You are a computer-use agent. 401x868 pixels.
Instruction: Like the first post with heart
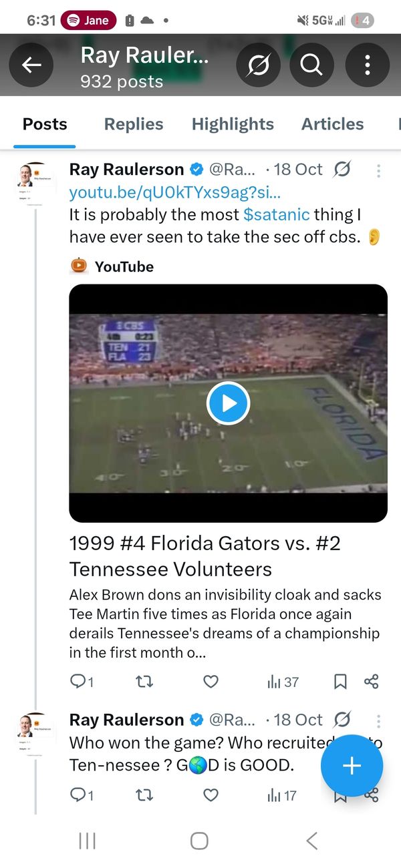click(211, 682)
